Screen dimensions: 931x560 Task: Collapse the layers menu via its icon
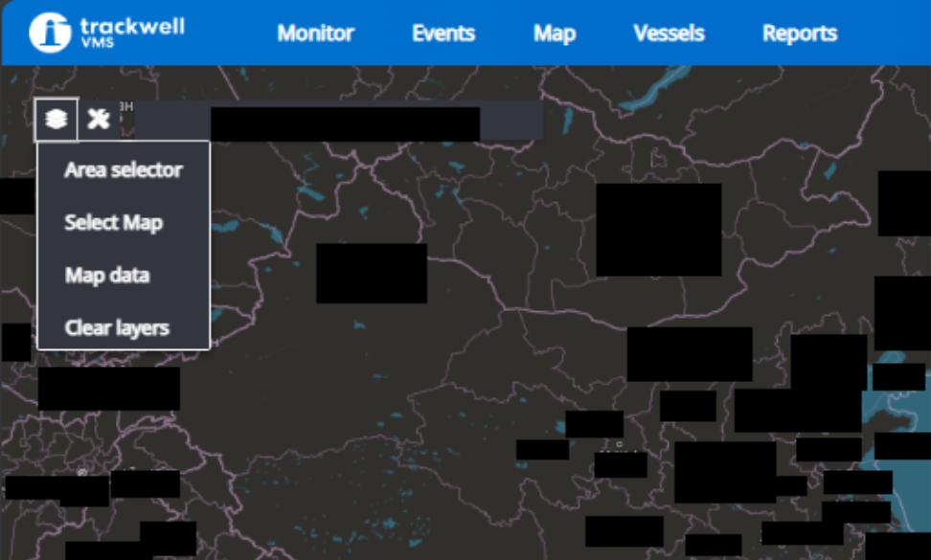click(57, 120)
